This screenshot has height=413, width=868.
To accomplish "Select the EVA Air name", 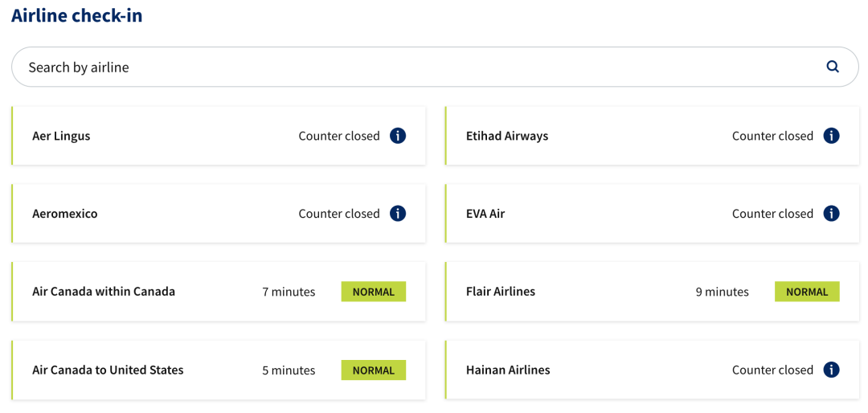I will 485,214.
